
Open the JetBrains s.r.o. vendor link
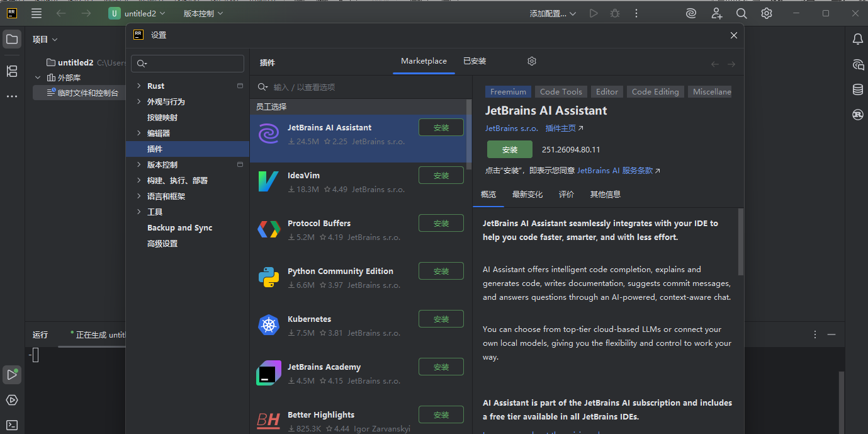click(x=511, y=128)
